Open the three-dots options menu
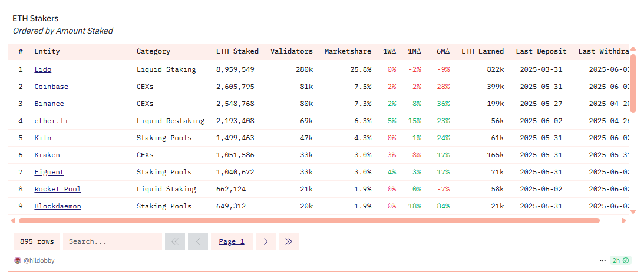The image size is (644, 278). 603,260
